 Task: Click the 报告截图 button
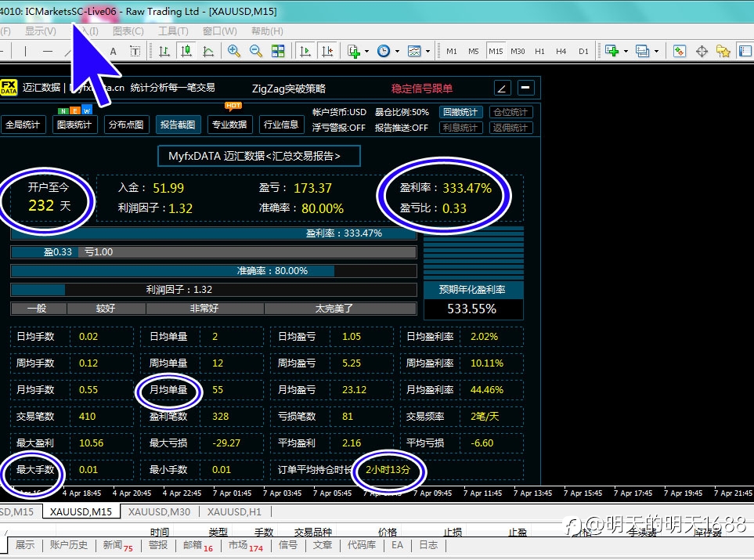(x=178, y=125)
